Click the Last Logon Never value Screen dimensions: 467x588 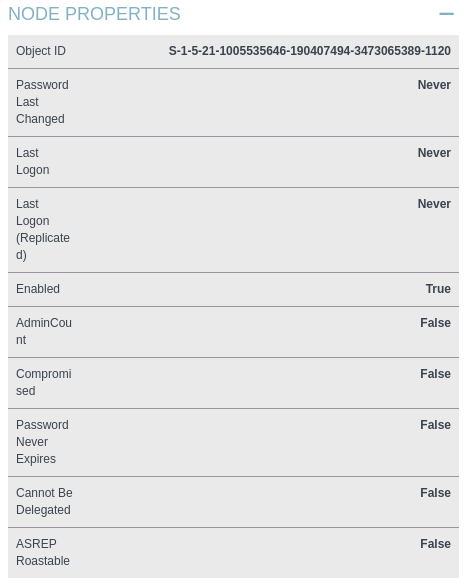434,153
